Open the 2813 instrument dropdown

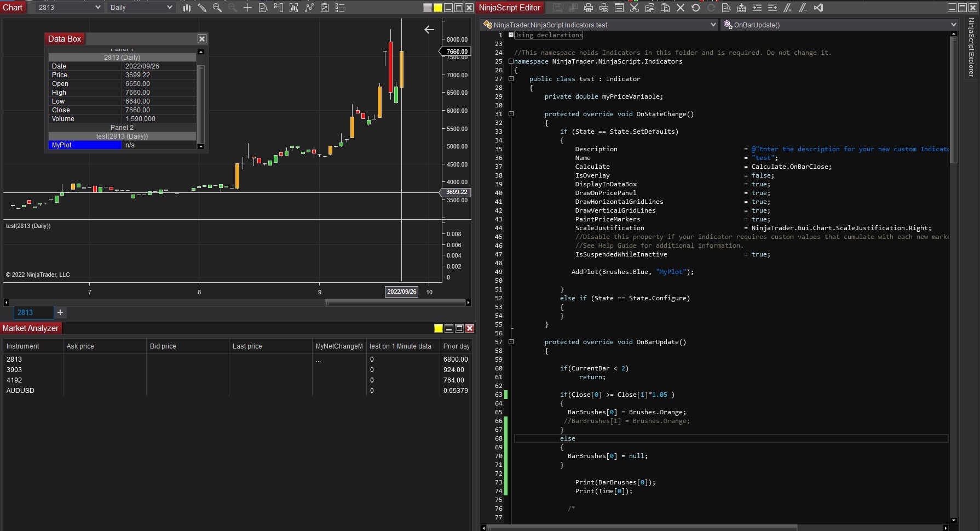click(x=97, y=8)
